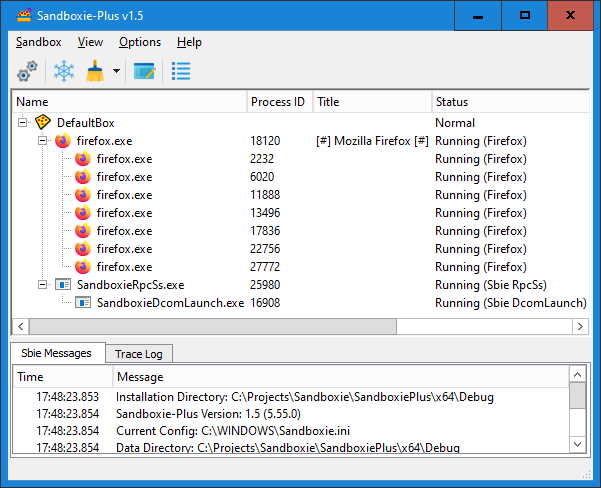
Task: Click the Firefox icon of process 6020
Action: tap(83, 177)
